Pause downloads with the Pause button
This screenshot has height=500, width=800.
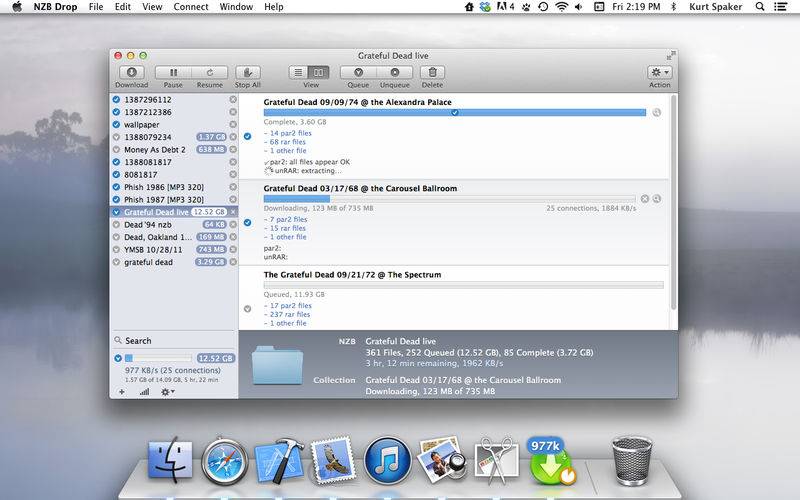point(174,72)
